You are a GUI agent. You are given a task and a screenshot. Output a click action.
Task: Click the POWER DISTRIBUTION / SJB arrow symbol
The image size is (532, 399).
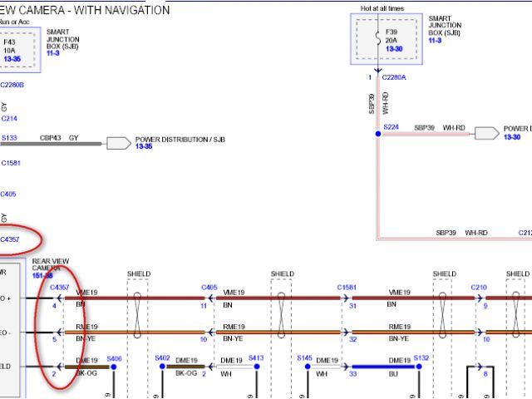click(119, 143)
